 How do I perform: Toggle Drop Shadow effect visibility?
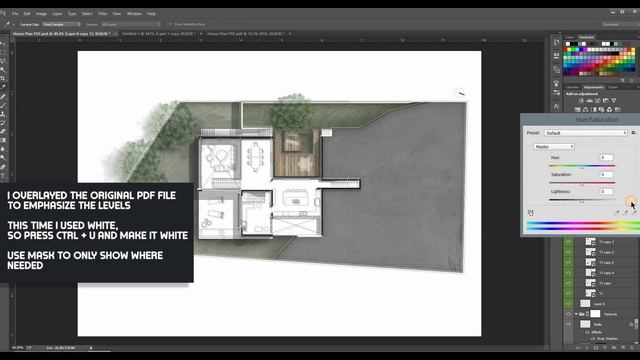click(x=593, y=338)
